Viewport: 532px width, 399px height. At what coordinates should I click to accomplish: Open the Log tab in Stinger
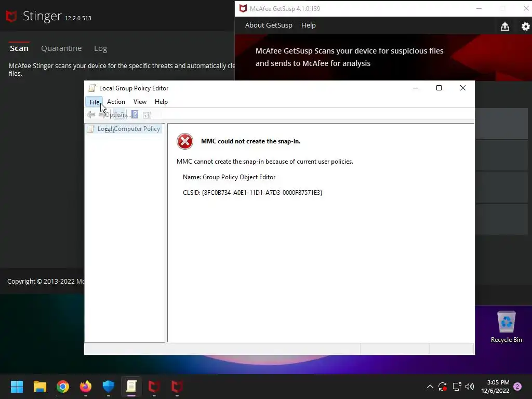click(100, 48)
